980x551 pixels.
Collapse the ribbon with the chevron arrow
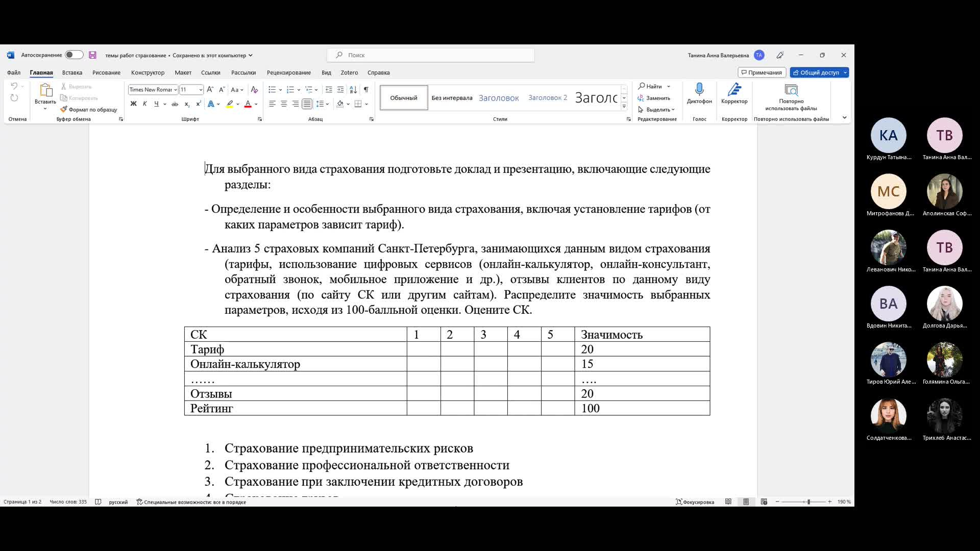844,118
